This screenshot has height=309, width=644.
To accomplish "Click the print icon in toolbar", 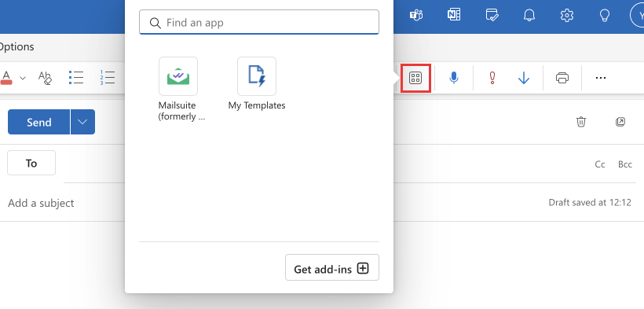I will 562,78.
